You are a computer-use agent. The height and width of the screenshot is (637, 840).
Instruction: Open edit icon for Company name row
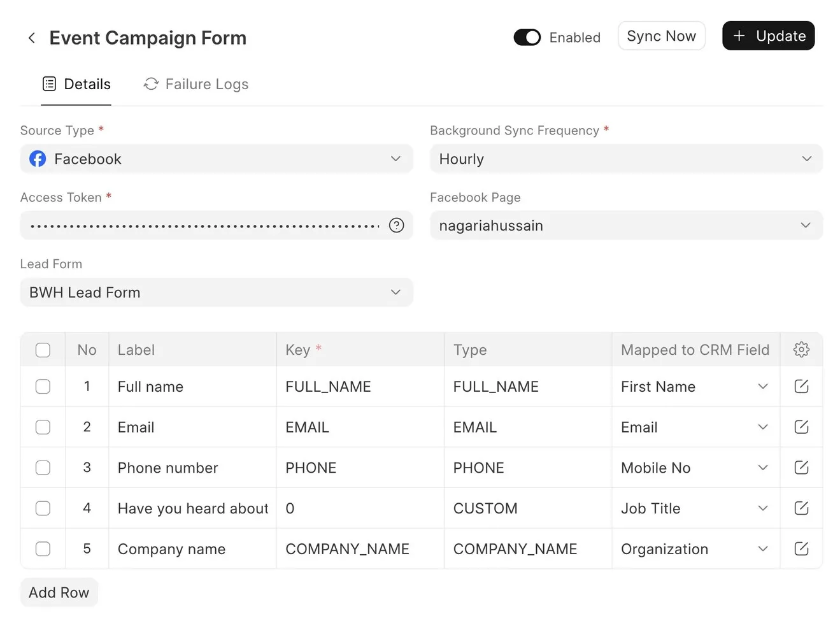click(x=801, y=549)
